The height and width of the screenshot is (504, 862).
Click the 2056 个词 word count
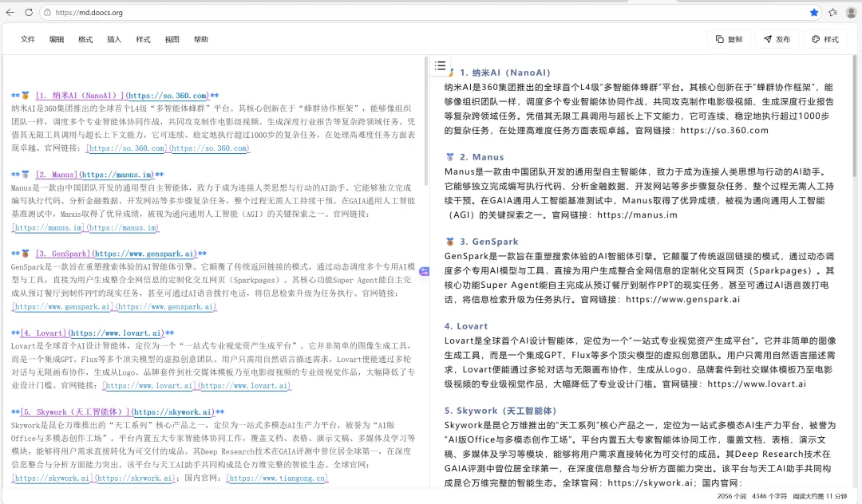[732, 496]
